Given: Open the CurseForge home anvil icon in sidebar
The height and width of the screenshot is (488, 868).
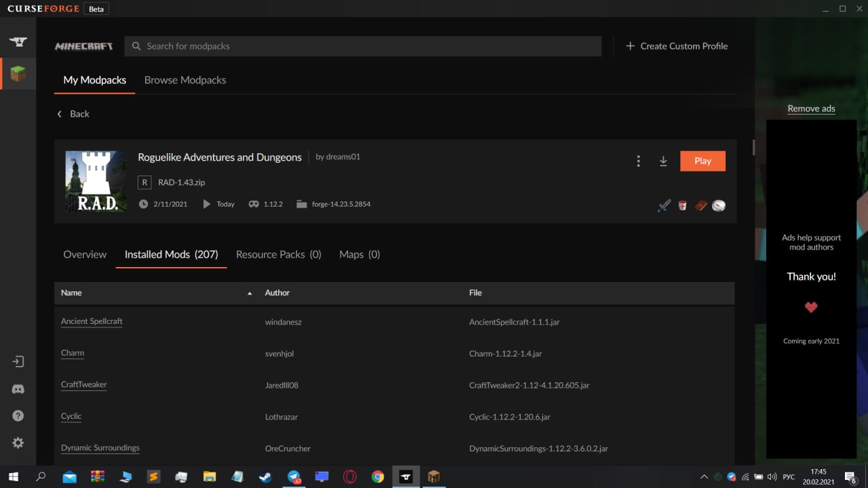Looking at the screenshot, I should 18,41.
